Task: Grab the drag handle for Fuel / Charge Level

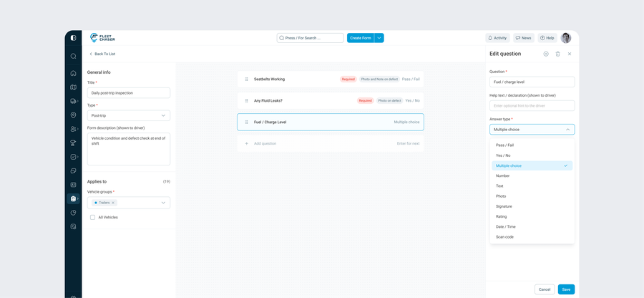Action: [x=246, y=122]
